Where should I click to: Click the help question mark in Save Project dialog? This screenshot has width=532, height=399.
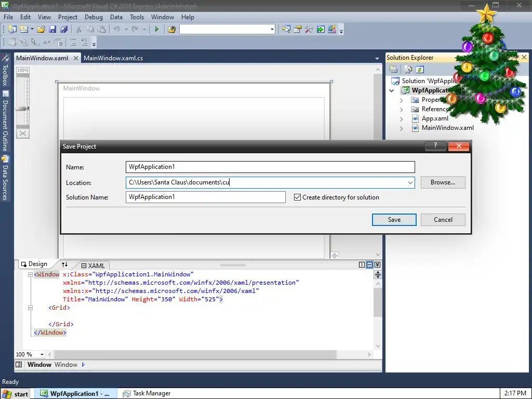tap(435, 146)
